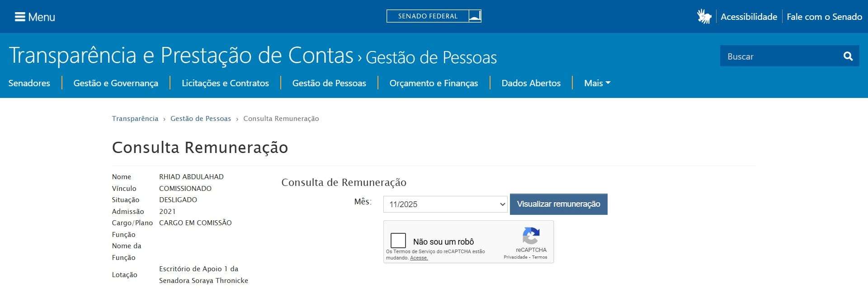Click the Libras sign language hands icon

click(x=704, y=17)
